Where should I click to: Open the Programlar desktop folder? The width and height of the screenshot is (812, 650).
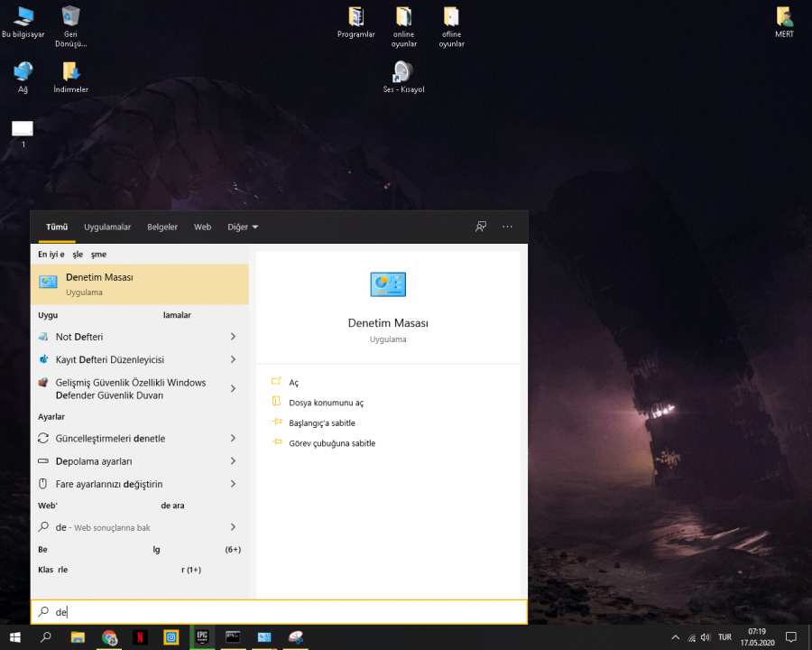355,23
